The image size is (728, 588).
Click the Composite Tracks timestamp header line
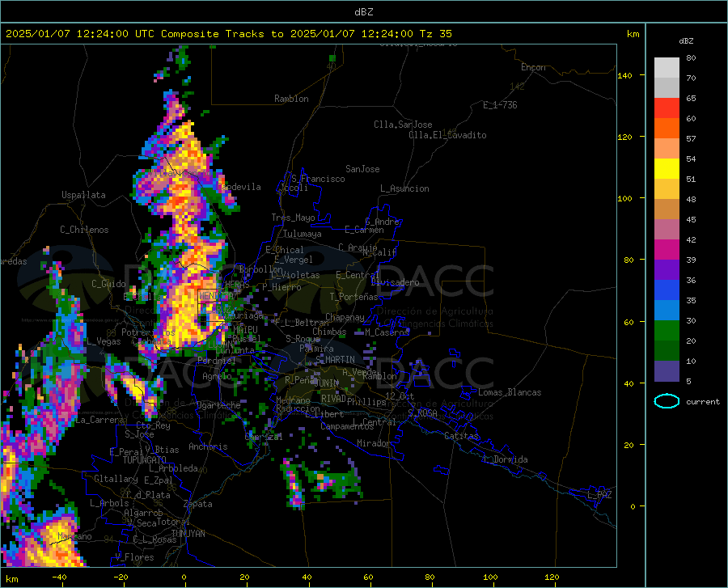[228, 34]
